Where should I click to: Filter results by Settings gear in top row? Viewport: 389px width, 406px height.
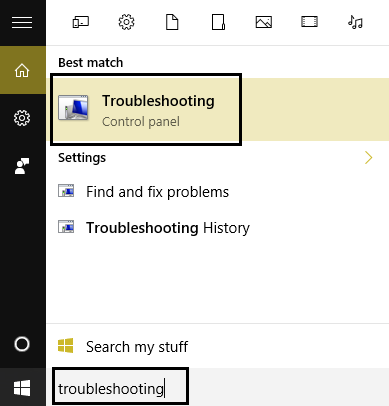(126, 22)
